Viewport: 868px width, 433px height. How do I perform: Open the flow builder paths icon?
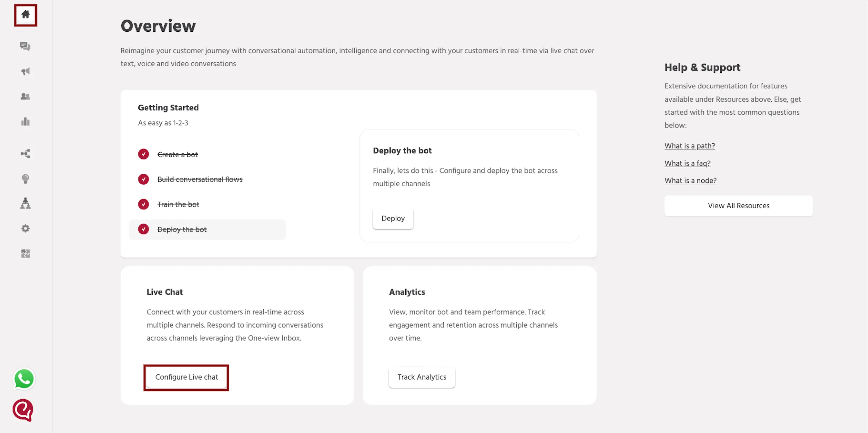tap(25, 154)
